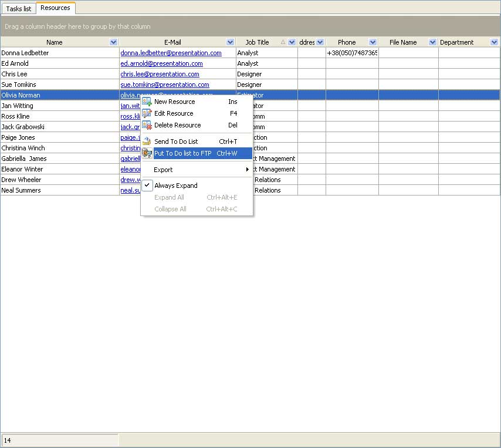Open the Department column filter dropdown
The image size is (501, 448).
click(x=494, y=42)
